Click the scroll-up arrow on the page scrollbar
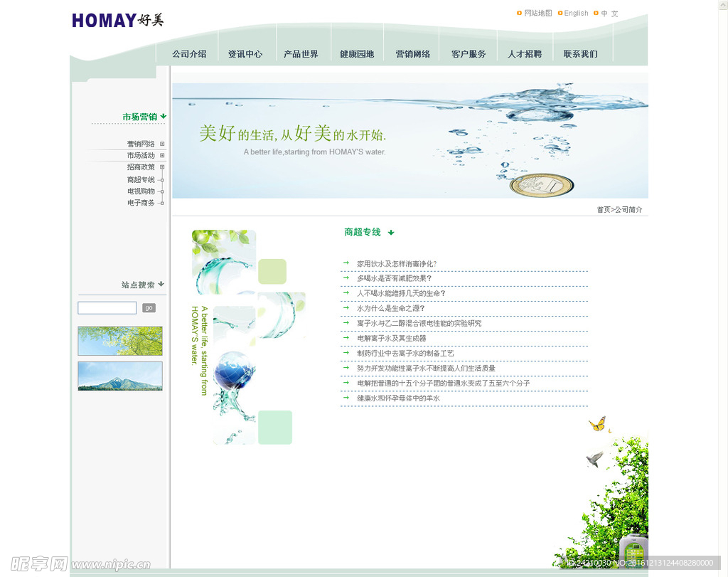The width and height of the screenshot is (728, 577). click(x=723, y=4)
